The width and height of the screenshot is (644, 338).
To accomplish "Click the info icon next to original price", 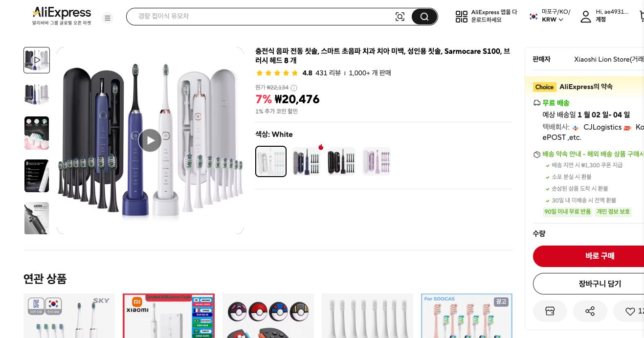I will (293, 88).
